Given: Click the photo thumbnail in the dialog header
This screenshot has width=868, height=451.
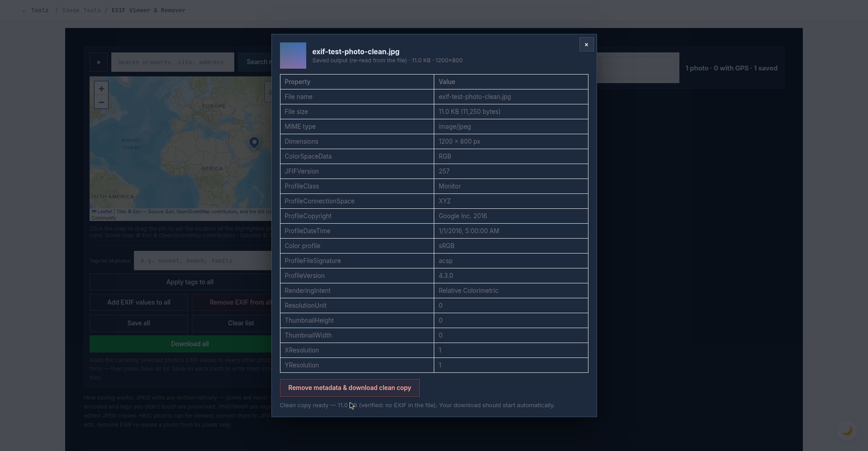Looking at the screenshot, I should [293, 56].
